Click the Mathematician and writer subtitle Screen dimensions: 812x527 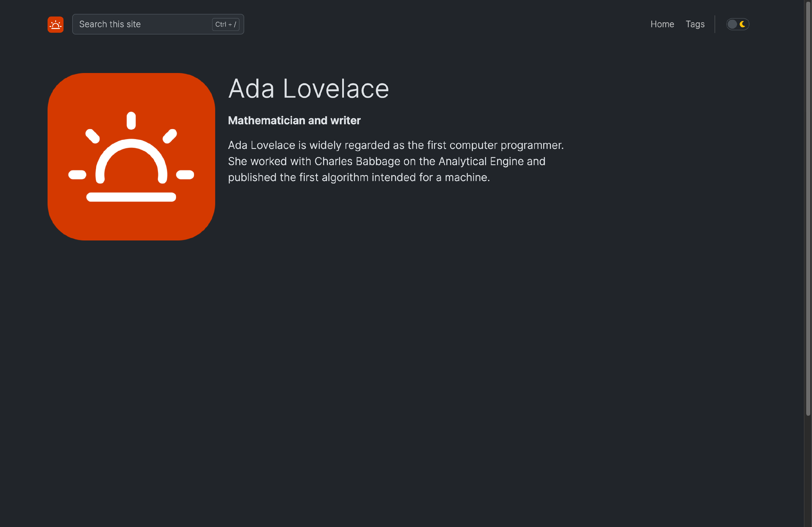click(x=294, y=121)
